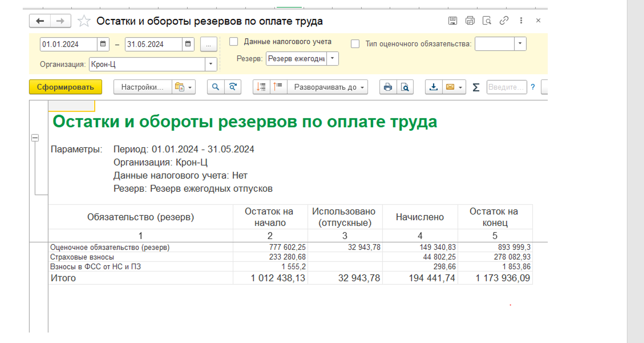Click the magnifier Find icon in toolbar

(216, 87)
